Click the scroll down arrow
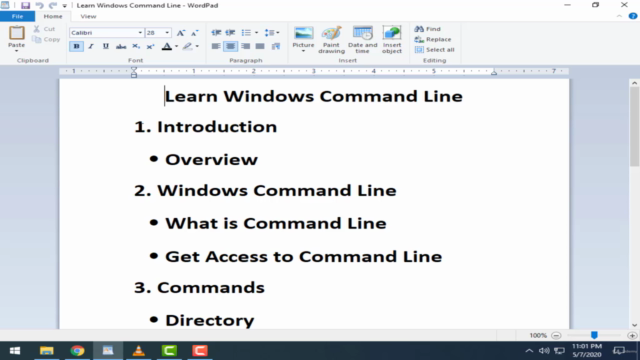Viewport: 640px width, 360px height. (x=634, y=325)
